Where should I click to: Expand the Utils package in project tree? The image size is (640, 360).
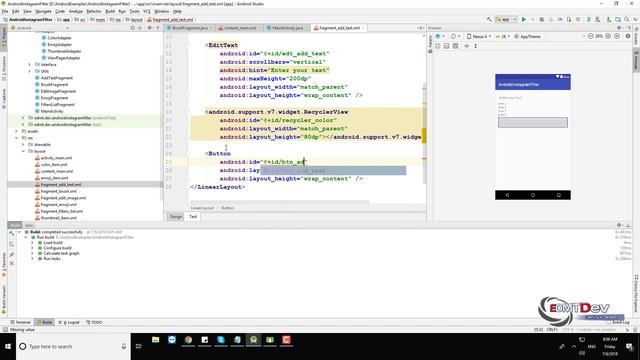(x=29, y=71)
